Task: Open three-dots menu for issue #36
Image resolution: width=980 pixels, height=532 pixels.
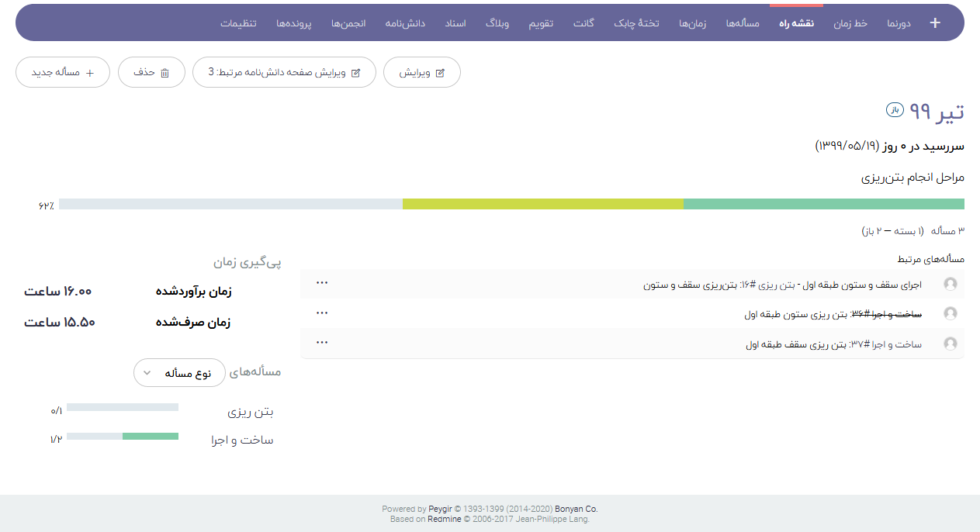Action: coord(322,312)
